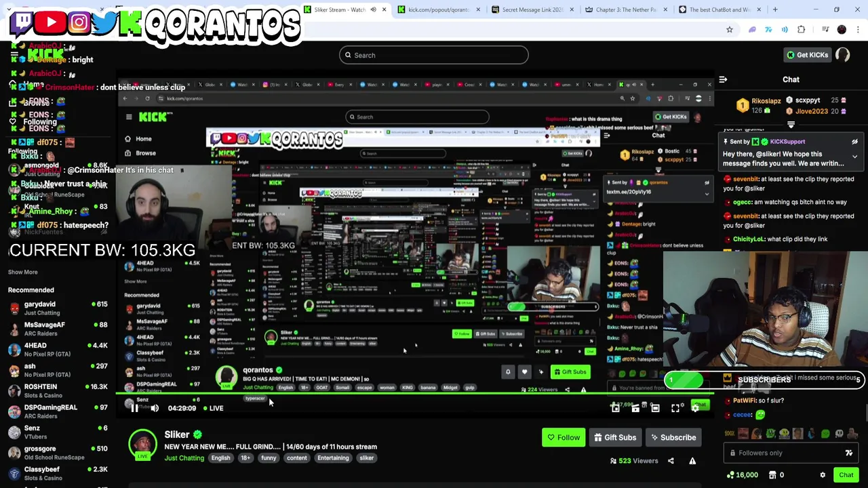Send message with the green Chat button
868x488 pixels.
[x=846, y=475]
